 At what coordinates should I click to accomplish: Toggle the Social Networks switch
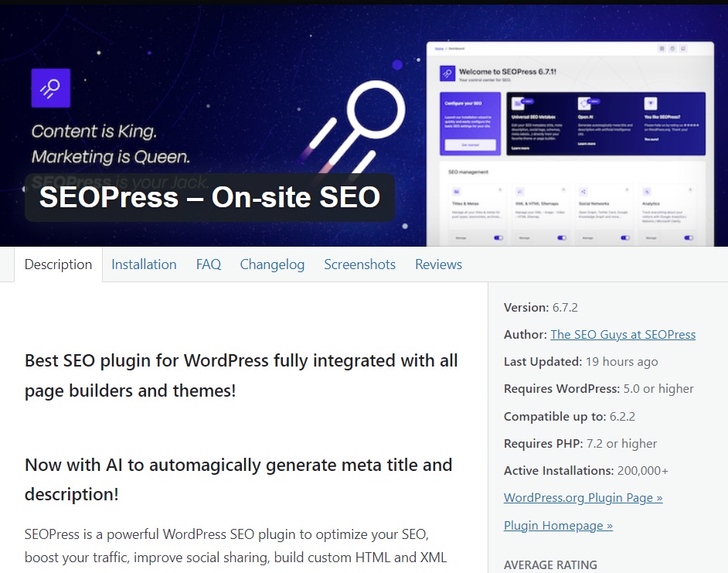(x=625, y=238)
